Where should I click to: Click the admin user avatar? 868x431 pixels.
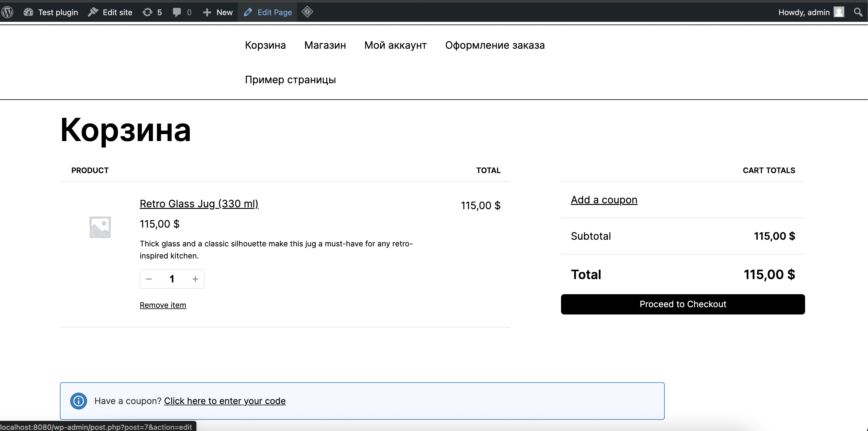tap(839, 12)
